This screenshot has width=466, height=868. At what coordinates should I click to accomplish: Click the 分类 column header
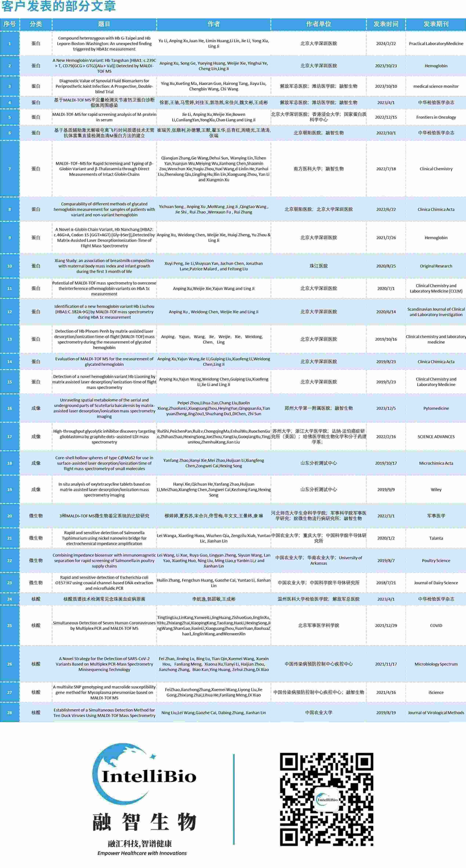pyautogui.click(x=36, y=24)
